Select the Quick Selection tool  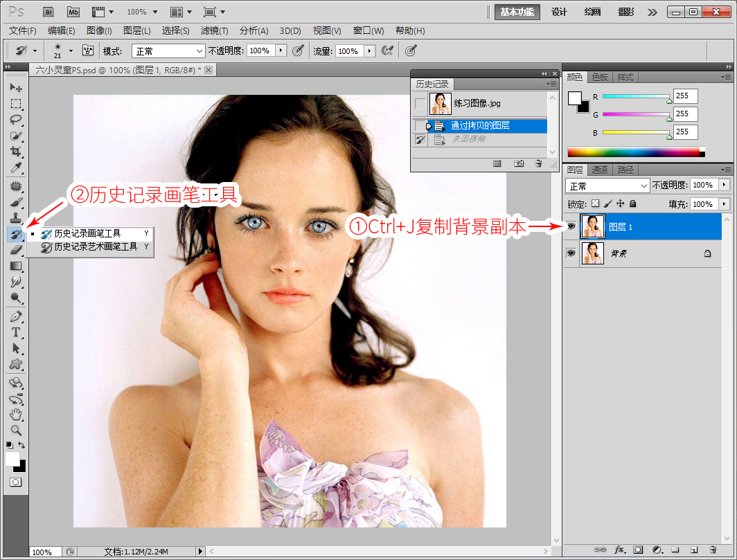16,136
